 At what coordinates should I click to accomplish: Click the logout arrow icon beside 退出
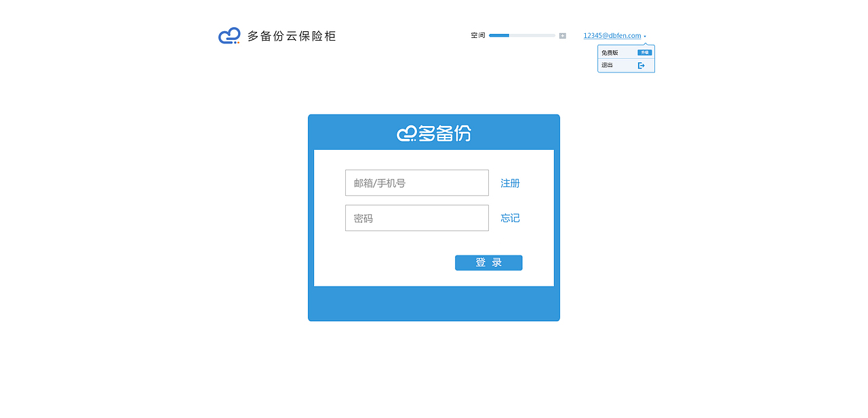tap(642, 65)
